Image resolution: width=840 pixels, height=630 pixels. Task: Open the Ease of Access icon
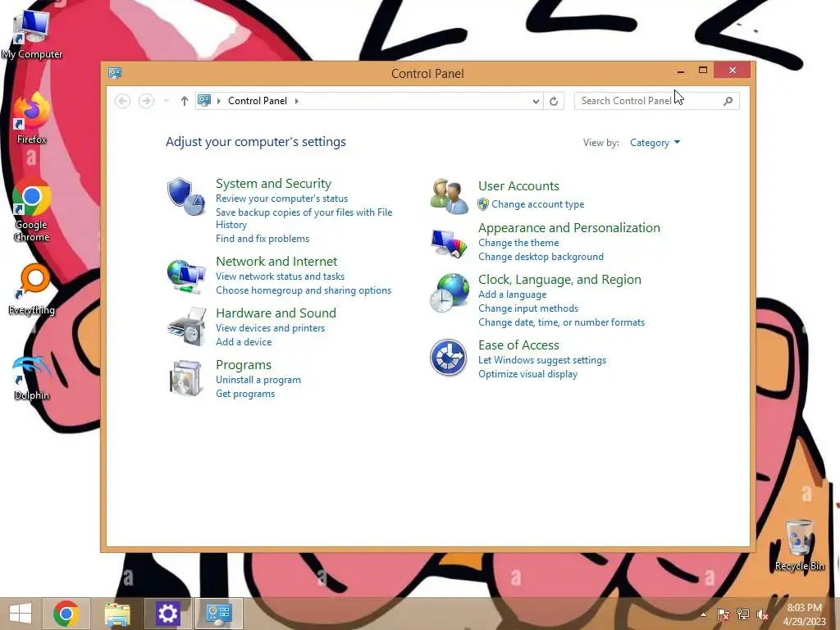[449, 358]
